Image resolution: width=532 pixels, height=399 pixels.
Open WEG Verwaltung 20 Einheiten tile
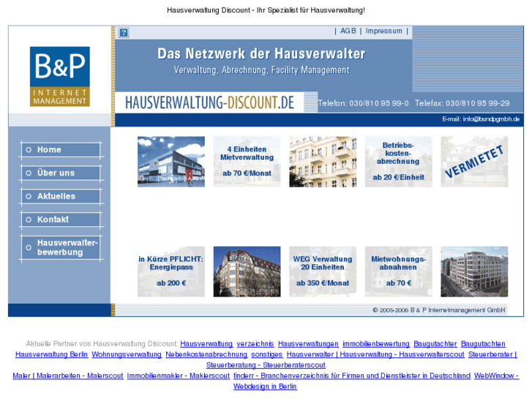(x=323, y=272)
